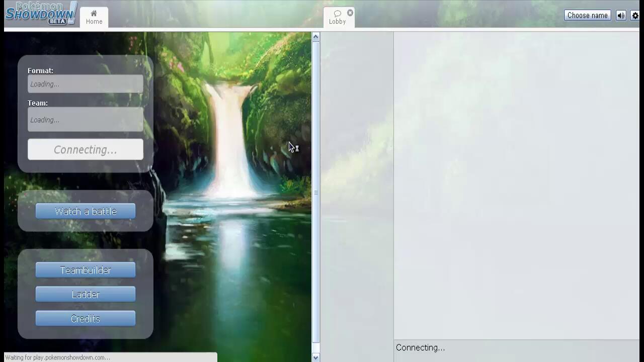Open options via the gear icon
644x362 pixels.
[635, 16]
